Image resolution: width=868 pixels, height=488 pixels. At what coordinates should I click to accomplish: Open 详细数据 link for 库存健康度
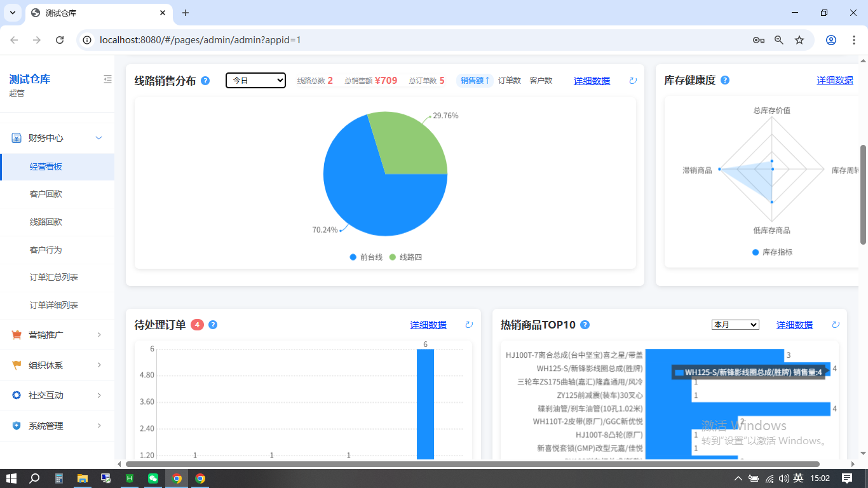pos(834,80)
